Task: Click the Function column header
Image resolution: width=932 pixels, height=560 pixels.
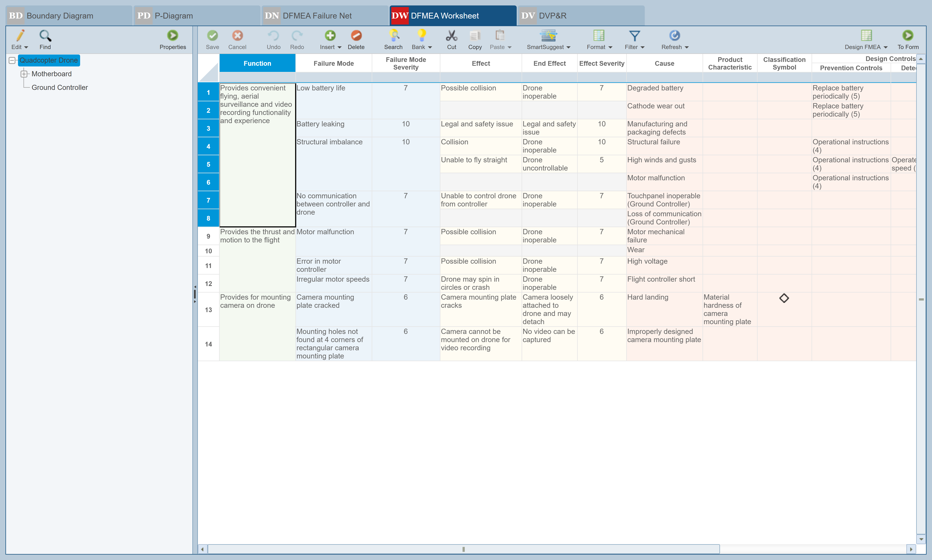Action: (x=257, y=63)
